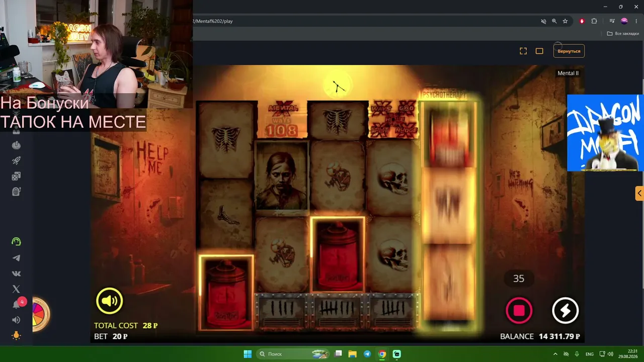The image size is (644, 362).
Task: Toggle site sound speaker in sidebar
Action: click(x=16, y=320)
